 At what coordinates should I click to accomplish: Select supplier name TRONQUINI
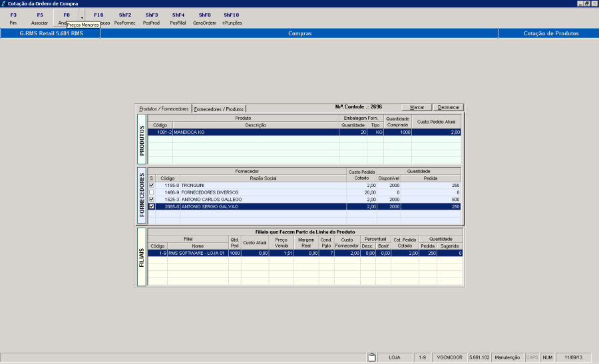[192, 185]
